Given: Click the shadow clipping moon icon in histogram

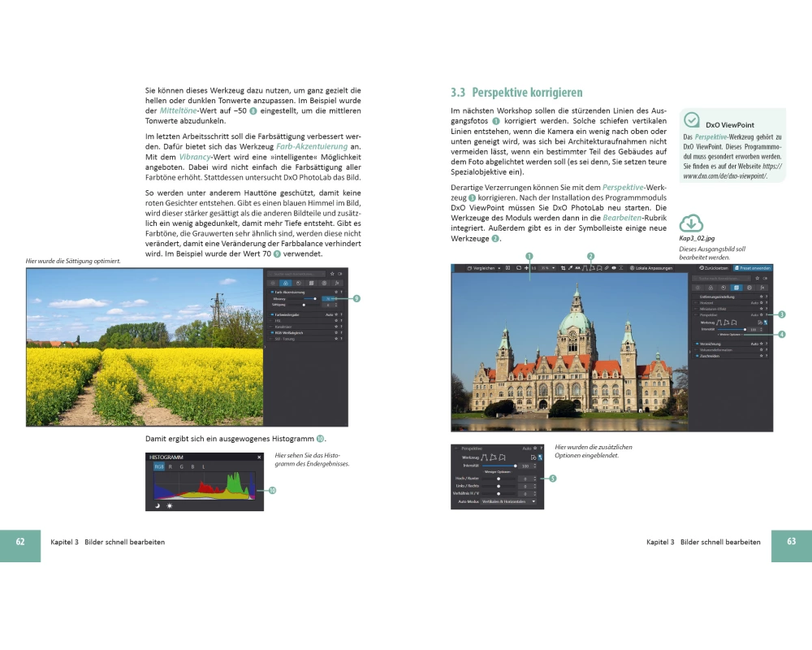Looking at the screenshot, I should click(158, 505).
